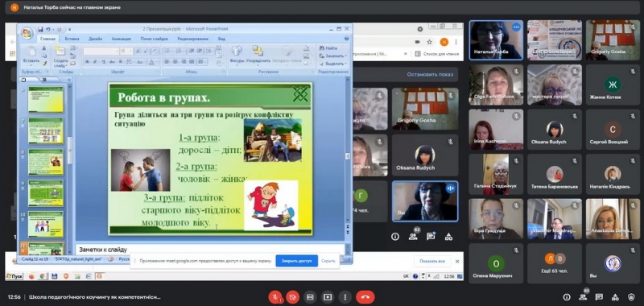Click Скрыть on the sharing notice

pos(328,261)
